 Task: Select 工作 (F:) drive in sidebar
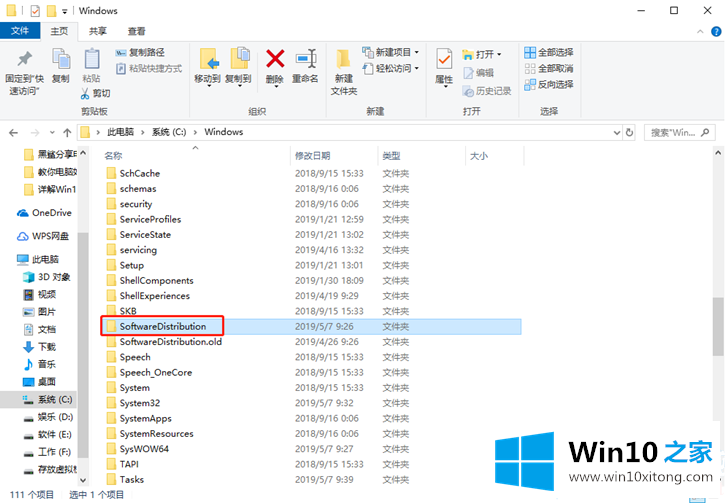point(47,452)
